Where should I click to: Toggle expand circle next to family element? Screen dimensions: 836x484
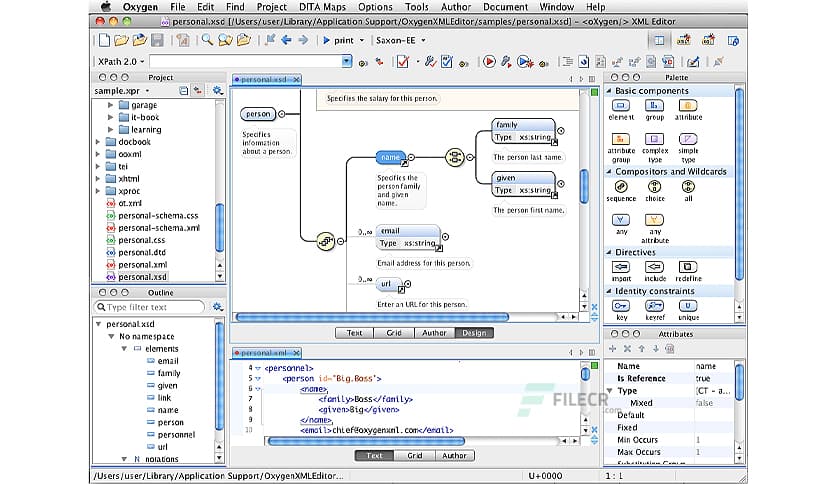pyautogui.click(x=560, y=131)
